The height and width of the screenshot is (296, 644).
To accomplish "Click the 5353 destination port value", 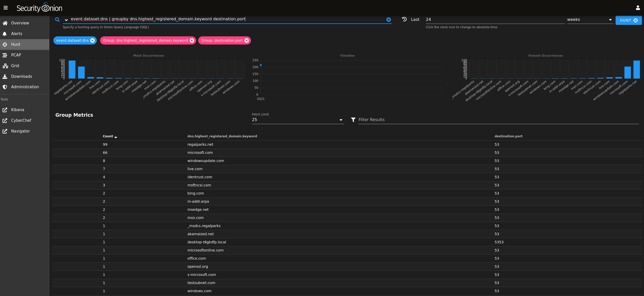I will (499, 242).
